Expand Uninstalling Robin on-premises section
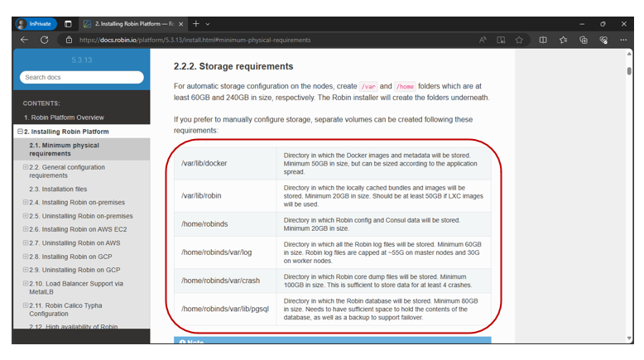The width and height of the screenshot is (644, 360). pyautogui.click(x=26, y=216)
